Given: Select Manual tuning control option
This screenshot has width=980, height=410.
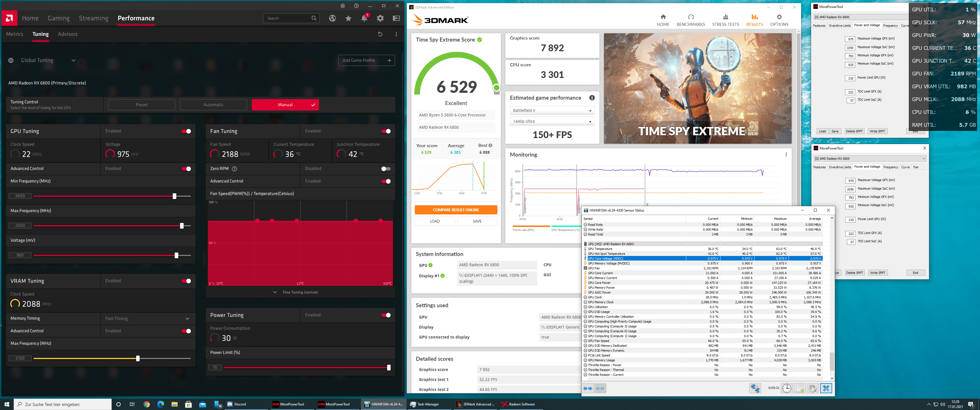Looking at the screenshot, I should (285, 105).
